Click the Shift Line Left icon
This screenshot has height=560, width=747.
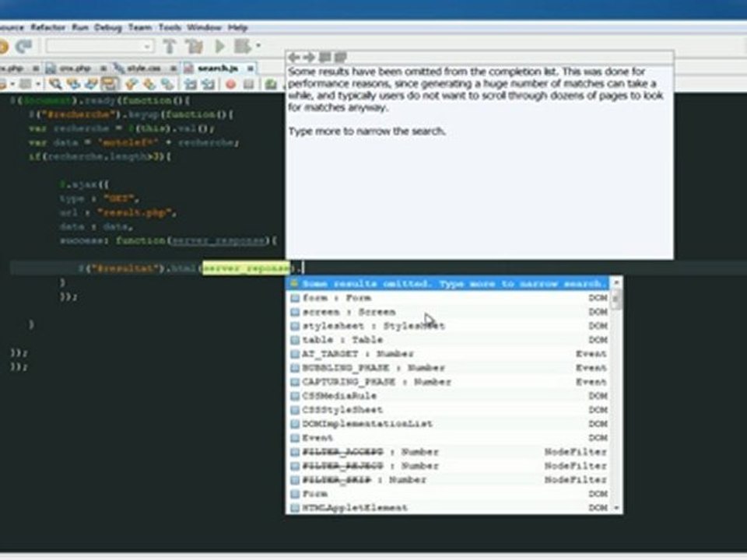tap(190, 84)
